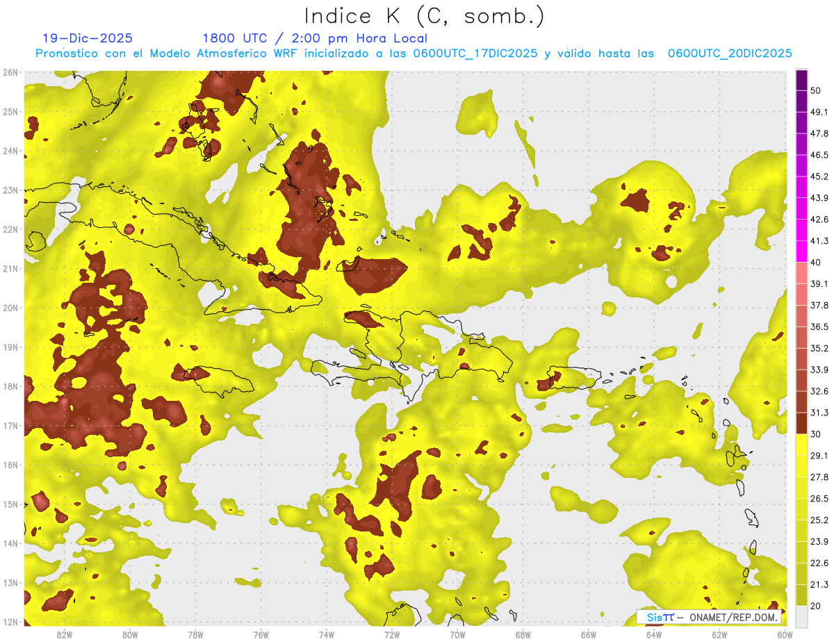Click the color bar value 36.5
This screenshot has width=834, height=644.
819,327
